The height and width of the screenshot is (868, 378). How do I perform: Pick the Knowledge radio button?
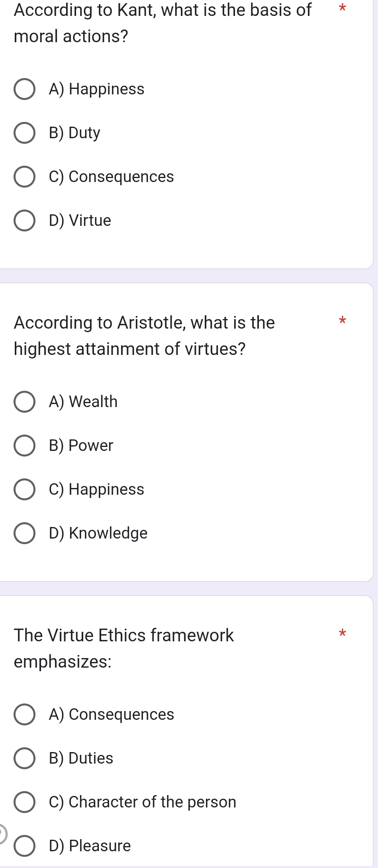point(24,533)
